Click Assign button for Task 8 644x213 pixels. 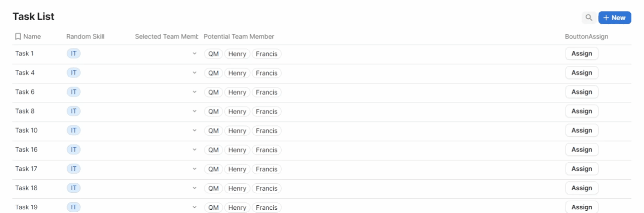click(582, 111)
